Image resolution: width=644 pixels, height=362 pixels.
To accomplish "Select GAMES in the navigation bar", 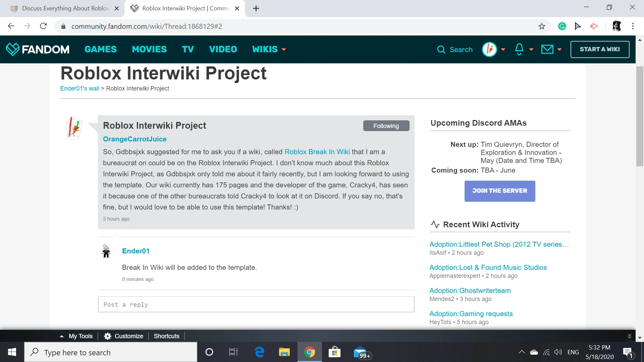I will [x=100, y=49].
